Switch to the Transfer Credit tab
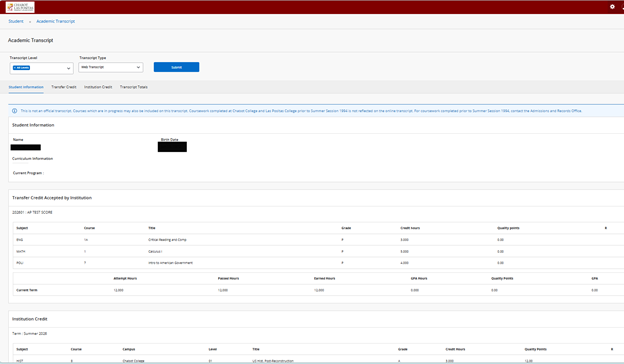Screen dimensions: 624x364 pos(64,87)
